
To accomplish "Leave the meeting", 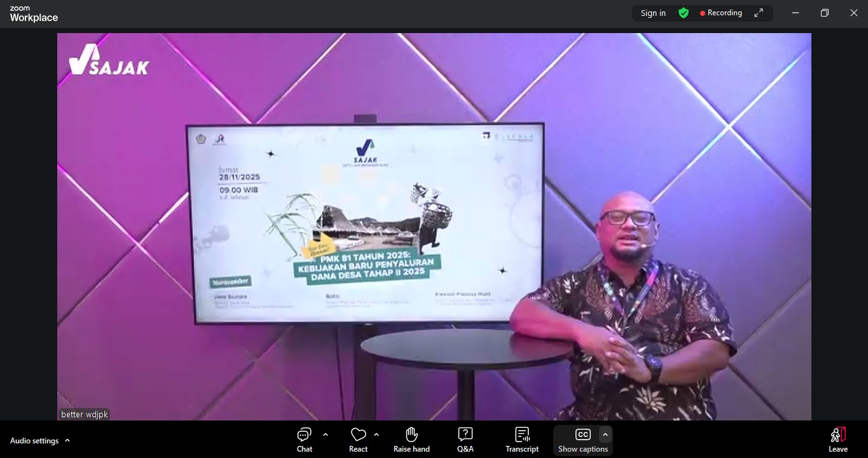I will (837, 440).
